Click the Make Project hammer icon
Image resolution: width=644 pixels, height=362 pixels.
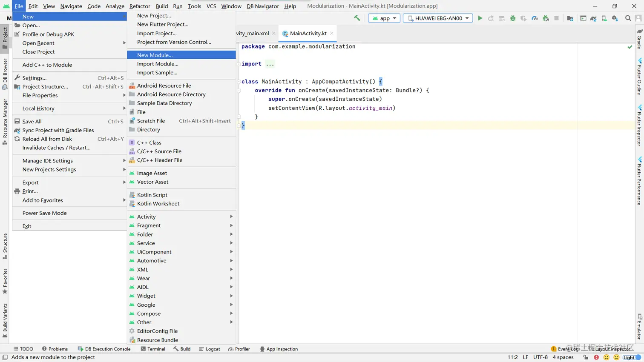point(357,18)
